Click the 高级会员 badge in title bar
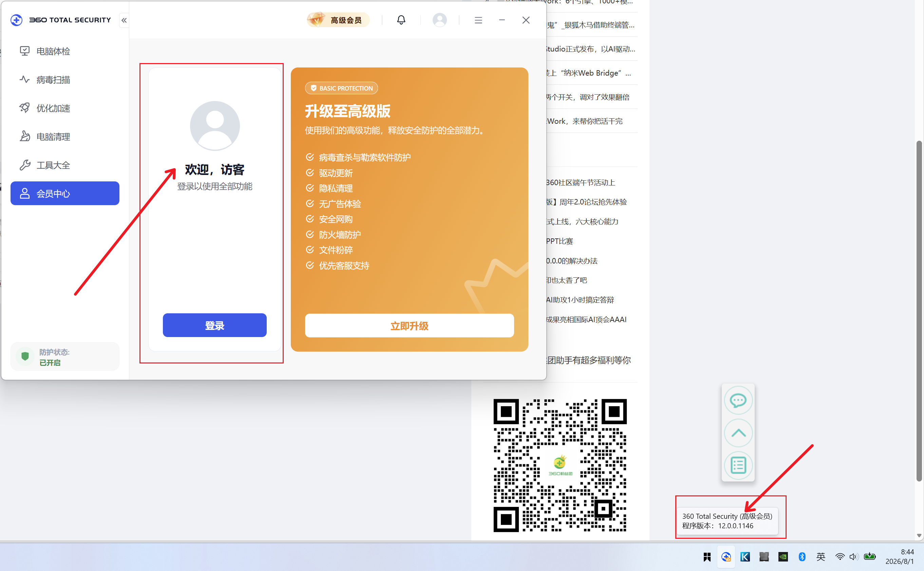Screen dimensions: 924x571 pos(338,20)
